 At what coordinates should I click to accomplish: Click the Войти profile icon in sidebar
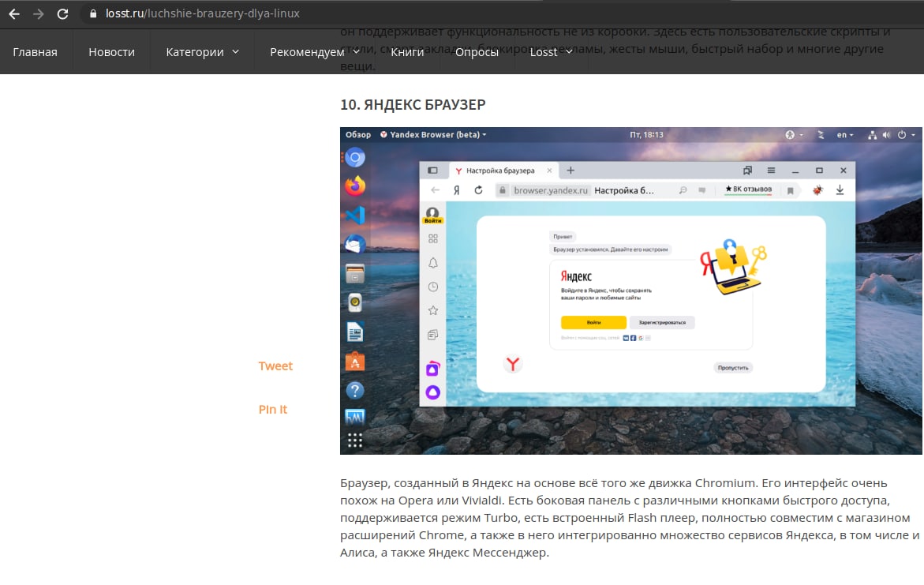[432, 216]
